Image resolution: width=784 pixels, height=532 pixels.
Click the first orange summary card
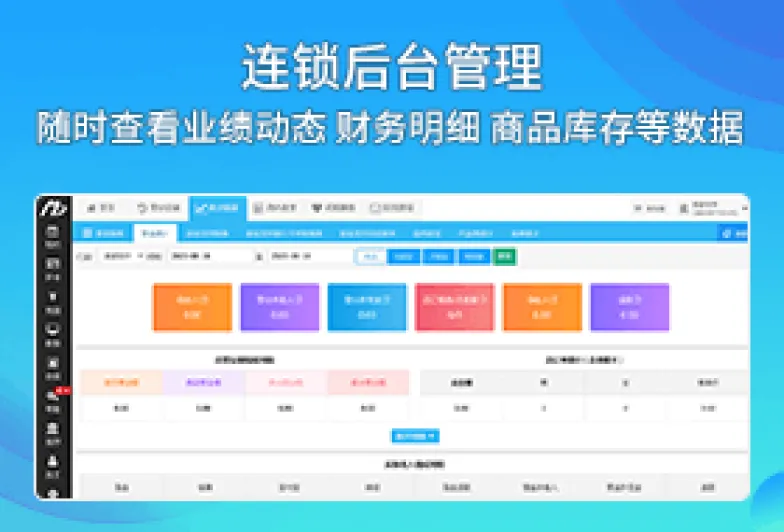(192, 307)
